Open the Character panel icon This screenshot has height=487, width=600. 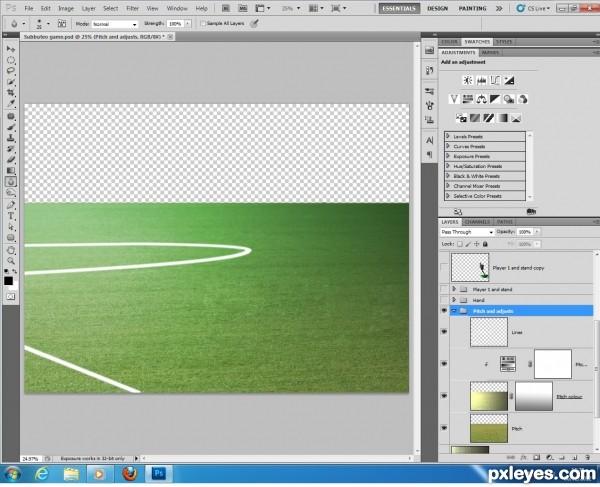coord(430,140)
